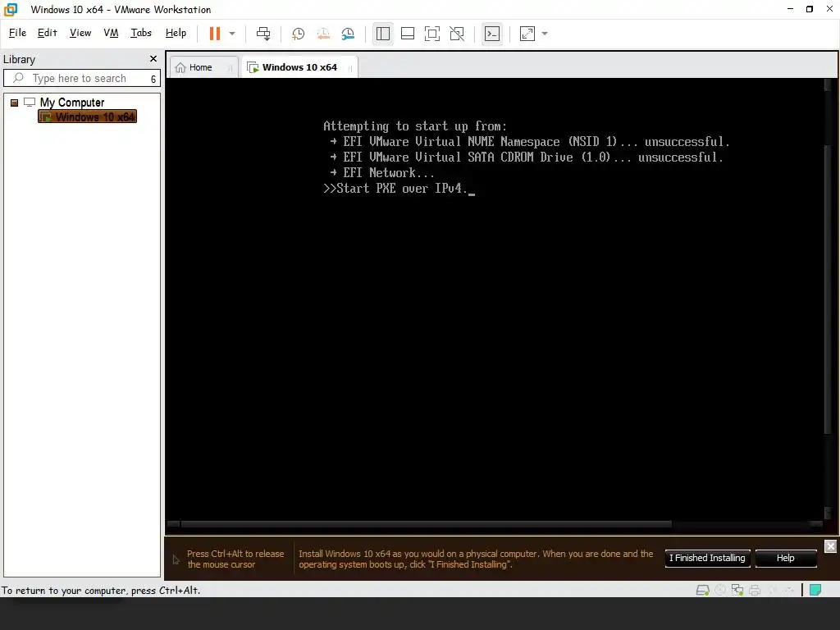This screenshot has height=630, width=840.
Task: Open the stretch display dropdown arrow
Action: click(545, 34)
